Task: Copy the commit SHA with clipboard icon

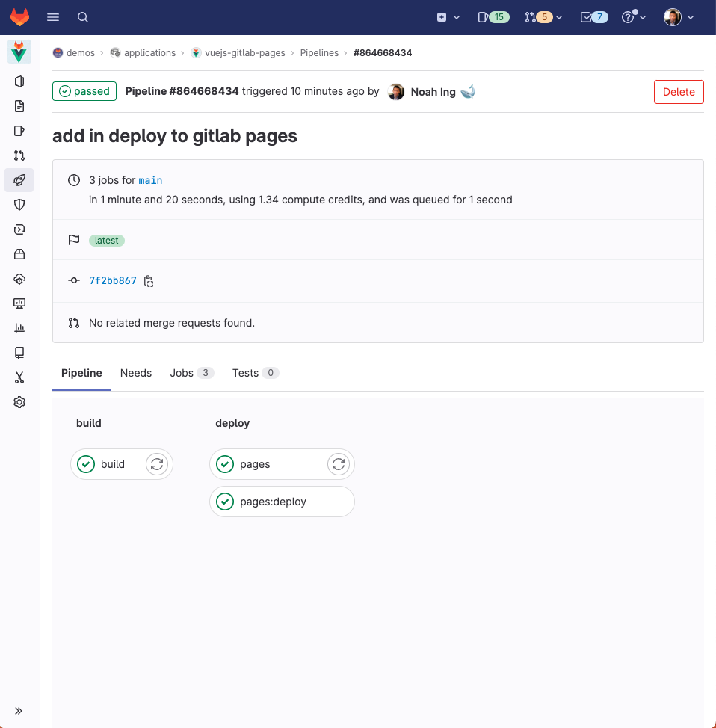Action: point(149,280)
